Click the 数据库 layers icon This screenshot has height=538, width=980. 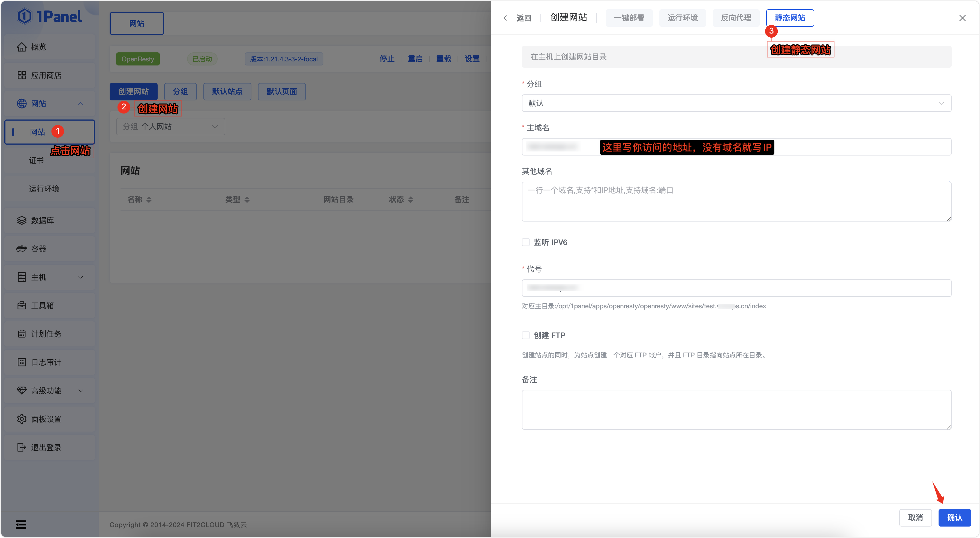(x=22, y=220)
